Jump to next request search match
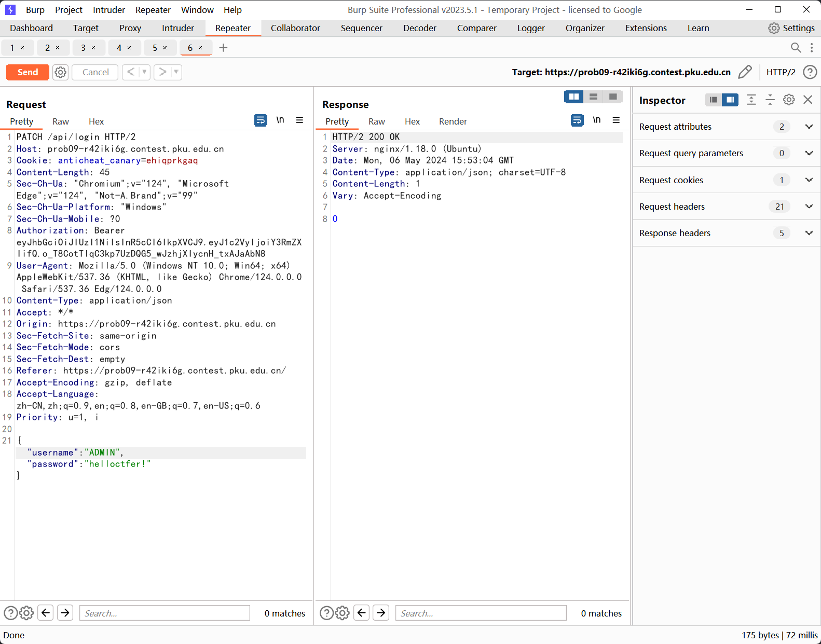The image size is (821, 644). tap(65, 613)
